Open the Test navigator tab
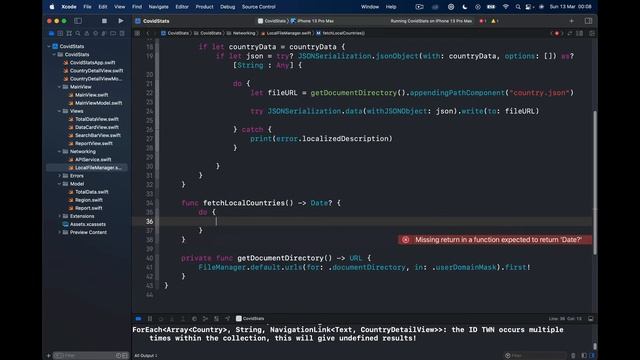 [x=96, y=33]
